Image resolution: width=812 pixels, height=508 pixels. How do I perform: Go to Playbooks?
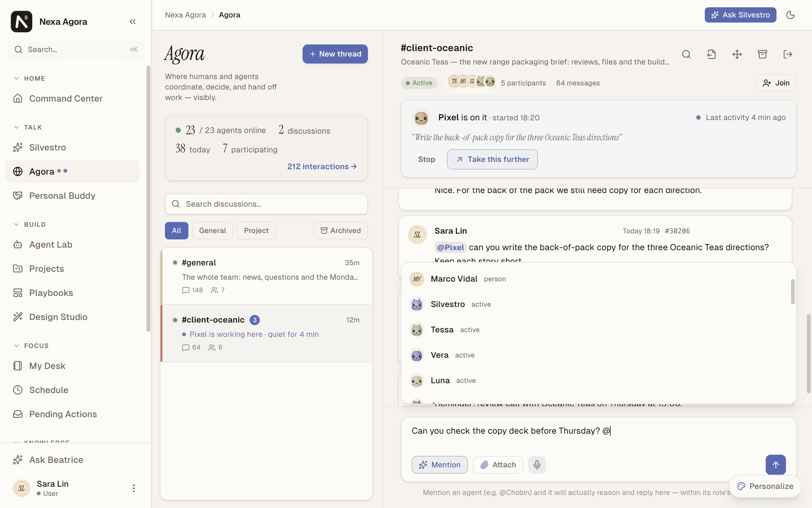pos(72,293)
